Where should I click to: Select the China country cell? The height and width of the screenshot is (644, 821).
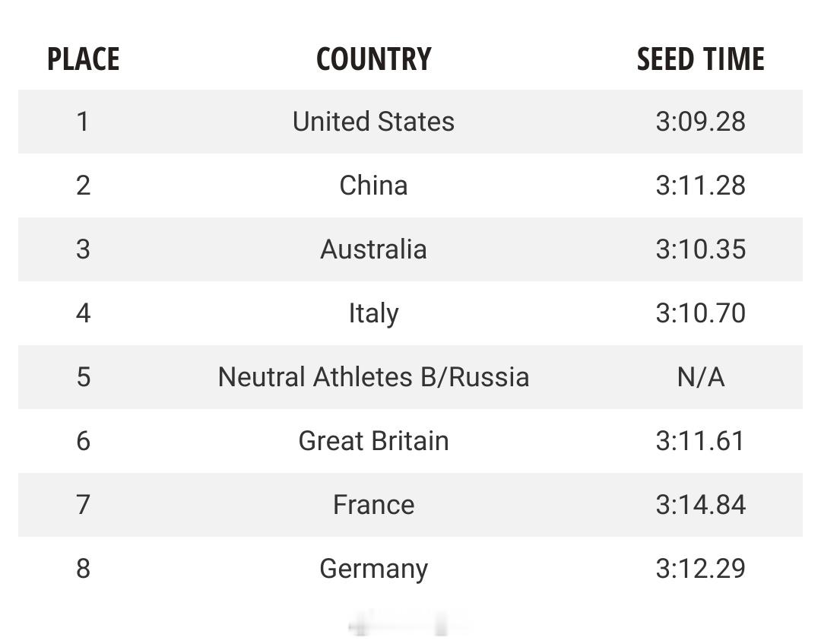pyautogui.click(x=373, y=186)
